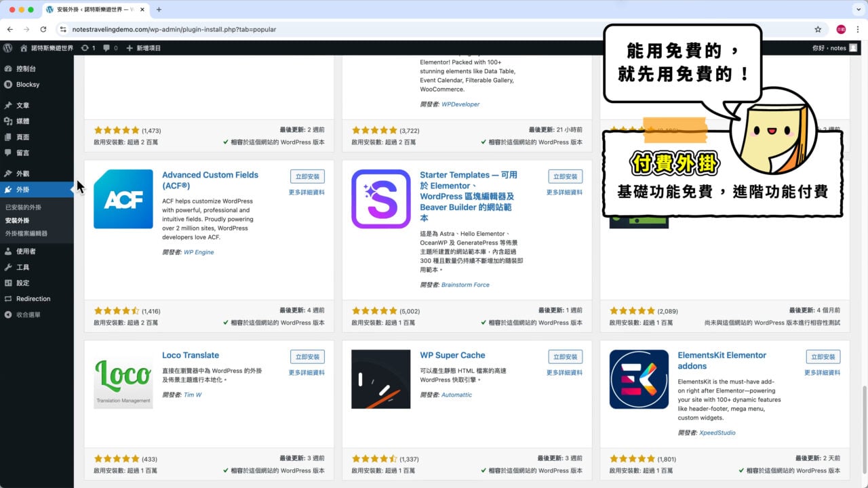Screen dimensions: 868x488
Task: Open 工具 from the sidebar
Action: [x=21, y=267]
